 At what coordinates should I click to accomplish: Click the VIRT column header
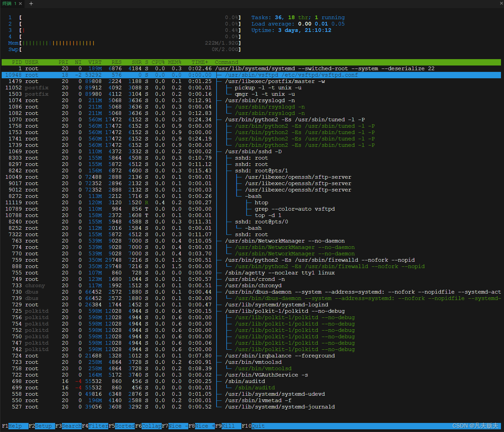pyautogui.click(x=95, y=62)
